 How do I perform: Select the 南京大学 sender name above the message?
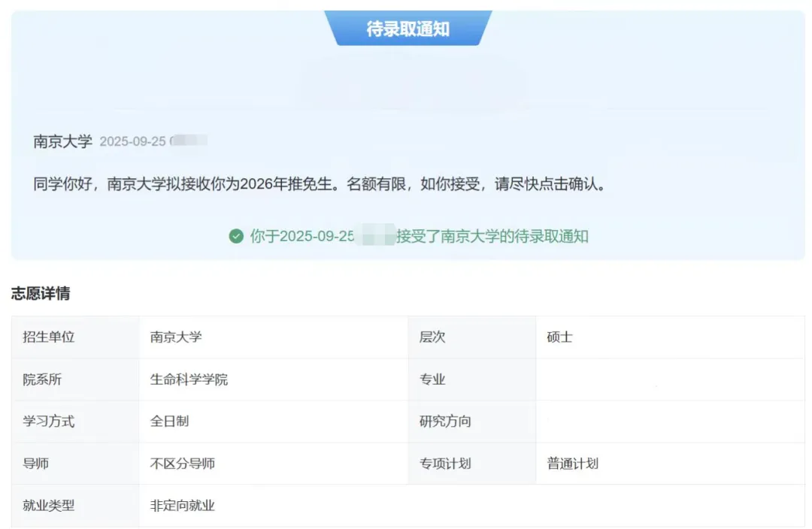click(62, 141)
